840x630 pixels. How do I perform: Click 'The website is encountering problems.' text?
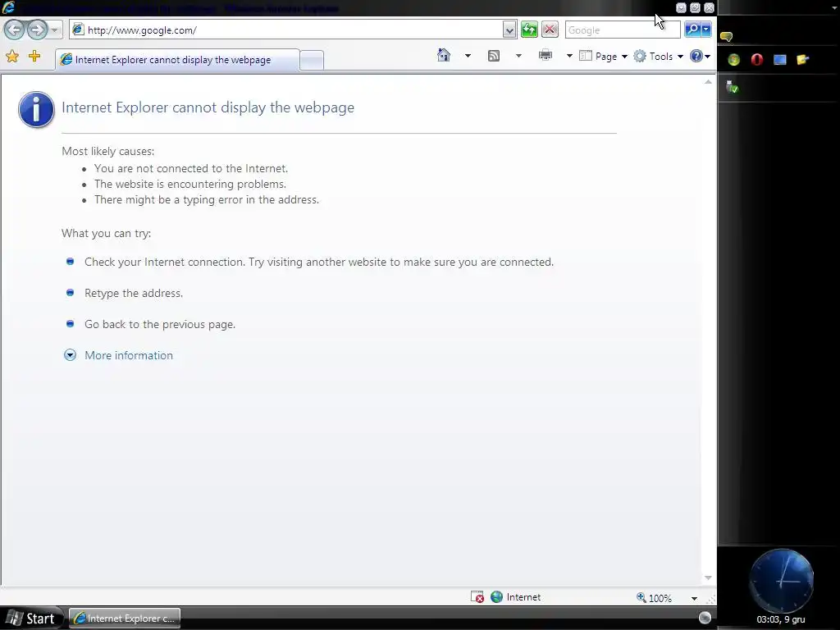coord(190,184)
